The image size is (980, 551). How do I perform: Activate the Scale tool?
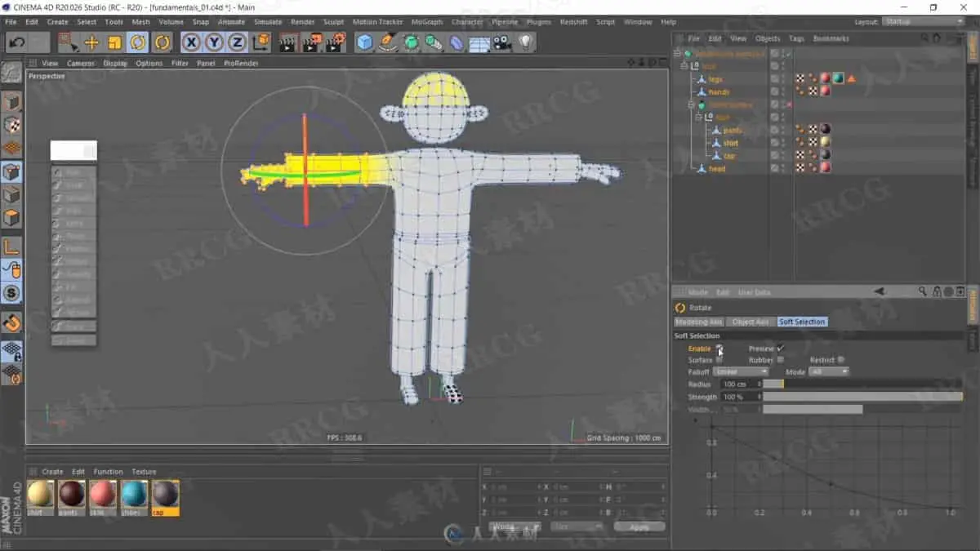click(114, 42)
